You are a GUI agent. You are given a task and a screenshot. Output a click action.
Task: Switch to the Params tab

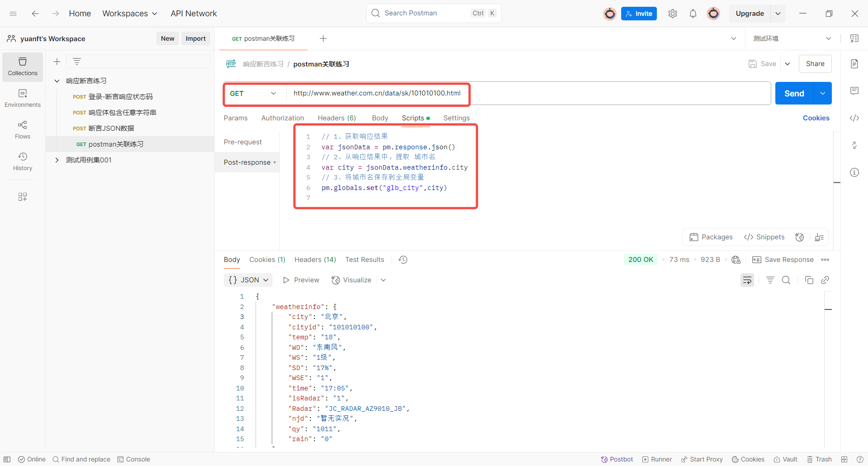(x=236, y=118)
